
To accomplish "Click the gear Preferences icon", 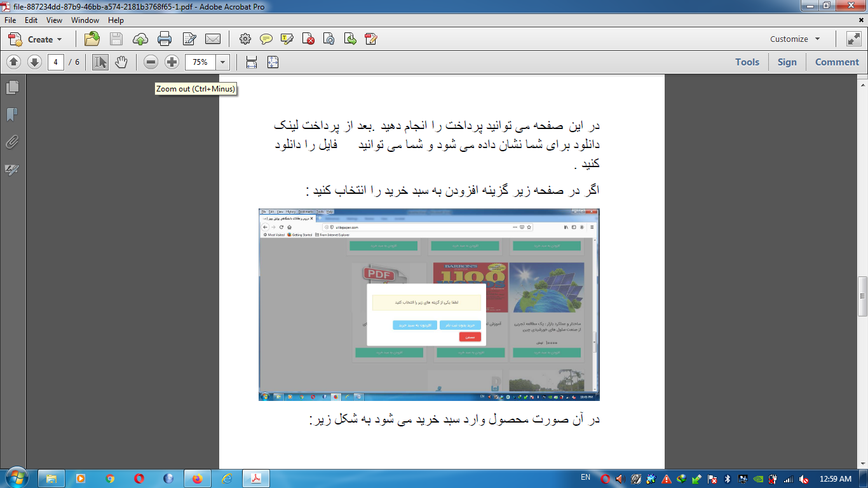I will [245, 39].
